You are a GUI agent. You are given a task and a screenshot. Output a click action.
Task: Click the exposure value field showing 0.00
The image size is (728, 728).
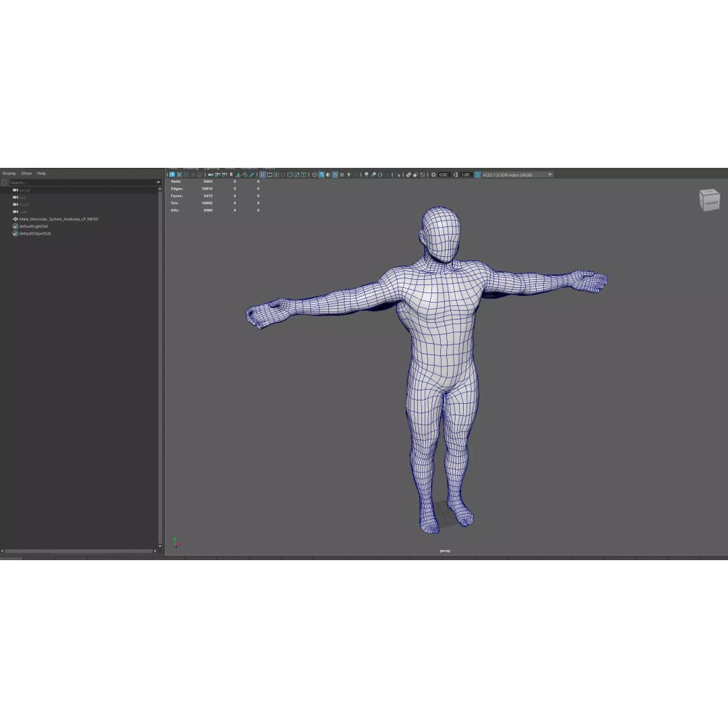click(444, 175)
